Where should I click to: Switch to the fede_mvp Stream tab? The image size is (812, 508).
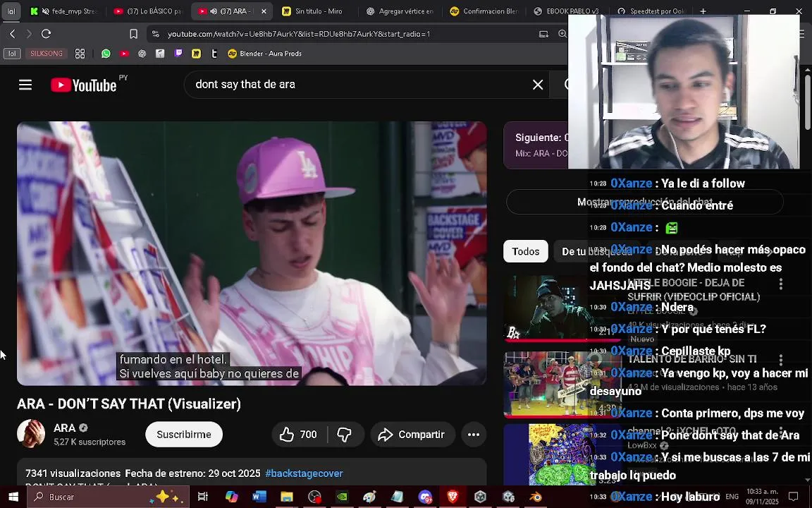pyautogui.click(x=63, y=11)
